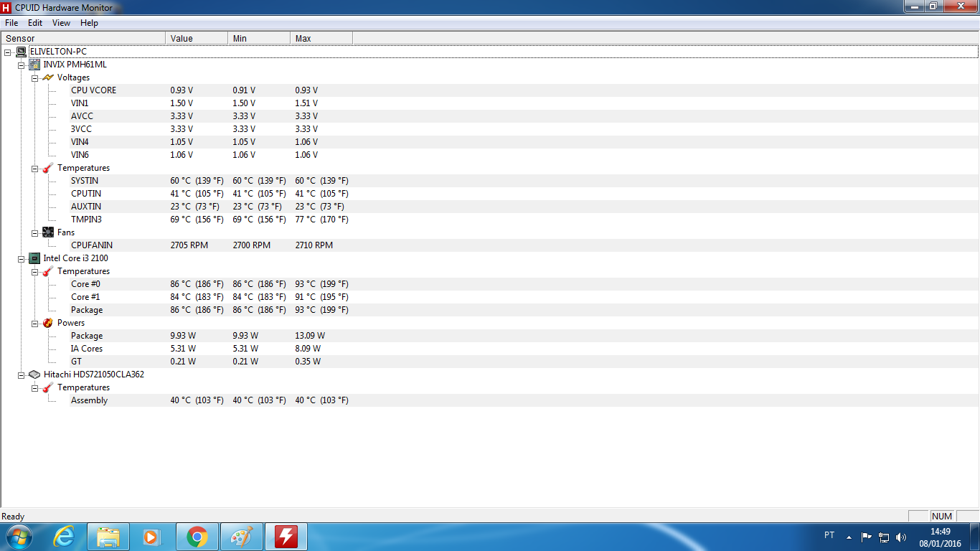Viewport: 980px width, 551px height.
Task: Open Windows Explorer folder in taskbar
Action: pos(108,537)
